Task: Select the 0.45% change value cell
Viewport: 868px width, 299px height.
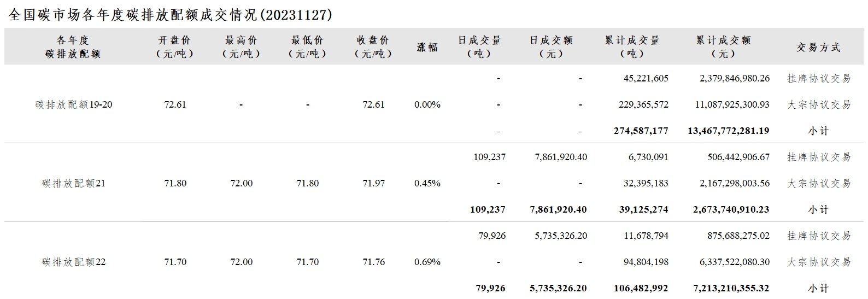Action: [427, 183]
